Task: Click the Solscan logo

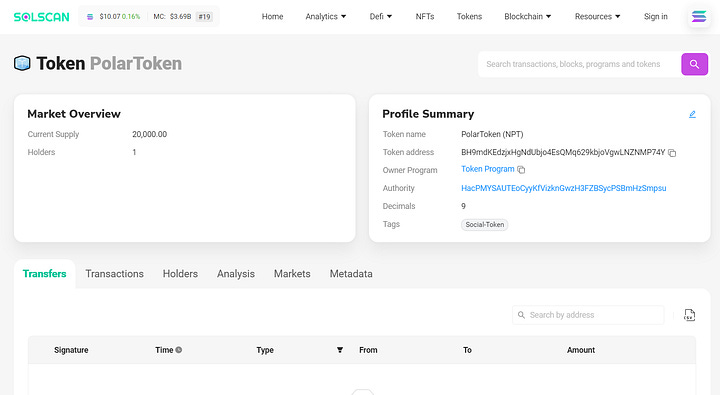Action: tap(41, 17)
